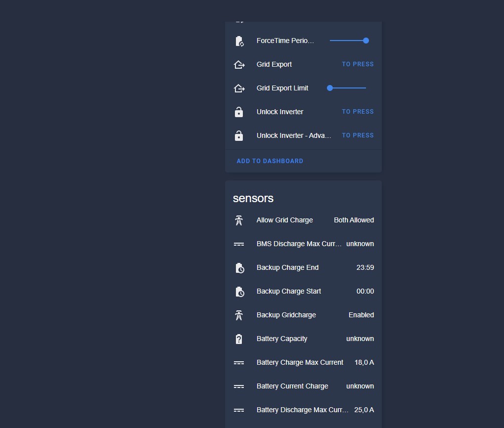Viewport: 504px width, 428px height.
Task: Click the Grid Export label
Action: click(274, 65)
